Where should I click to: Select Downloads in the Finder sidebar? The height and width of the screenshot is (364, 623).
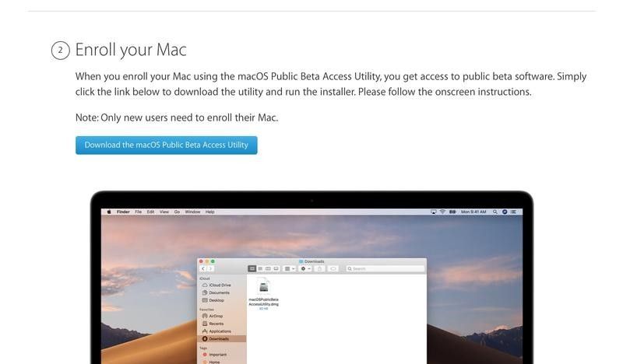pyautogui.click(x=222, y=338)
